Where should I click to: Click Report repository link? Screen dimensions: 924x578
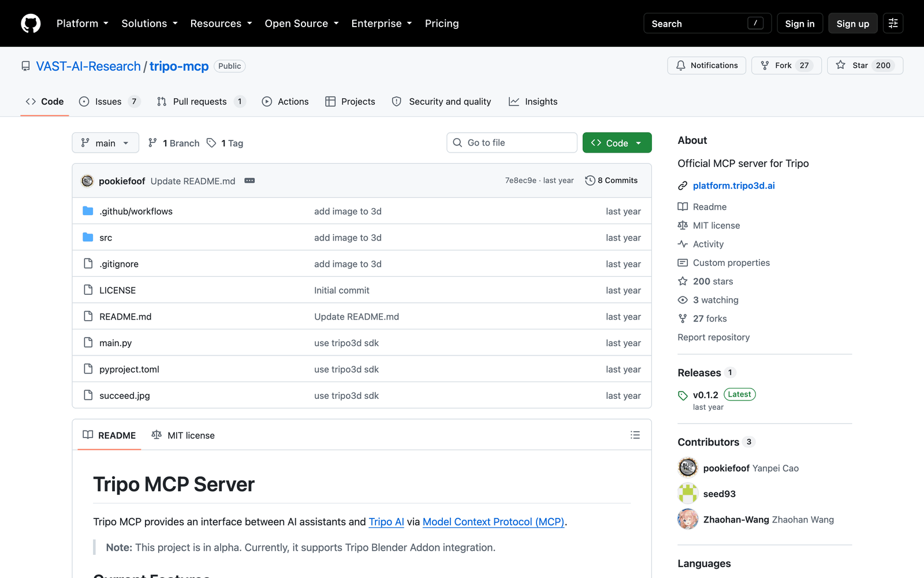pyautogui.click(x=714, y=338)
